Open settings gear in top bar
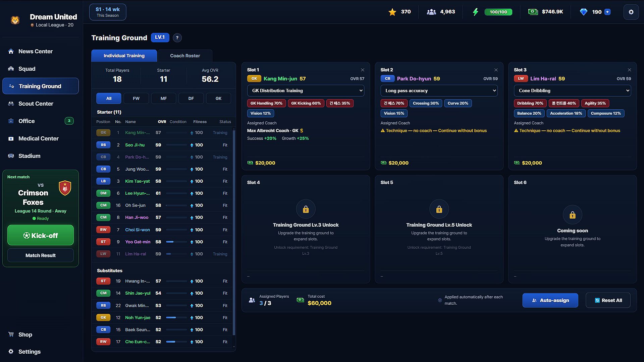Viewport: 644px width, 362px height. pyautogui.click(x=631, y=12)
